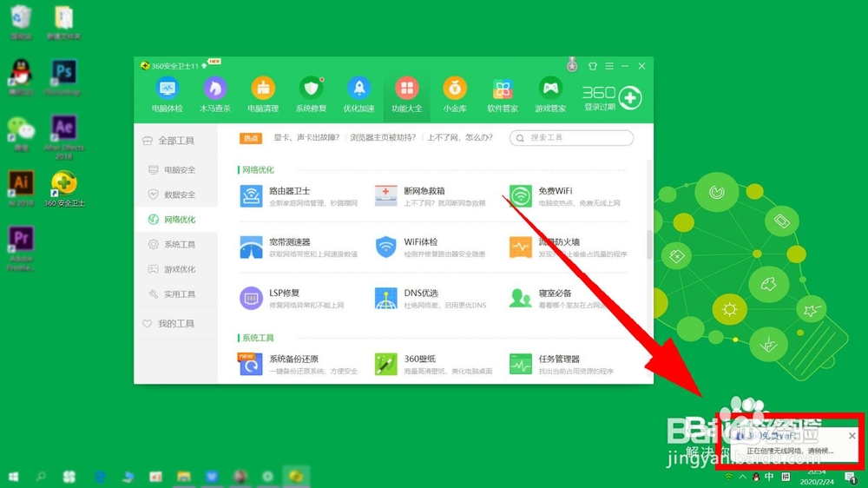Launch 360壁纸 tool

[433, 365]
